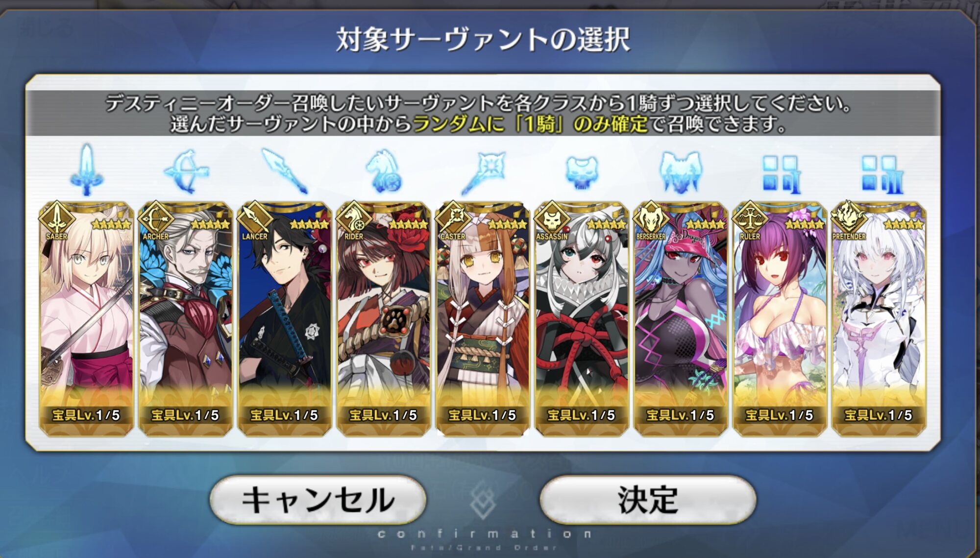Select the Caster class staff icon
Viewport: 980px width, 558px height.
483,172
